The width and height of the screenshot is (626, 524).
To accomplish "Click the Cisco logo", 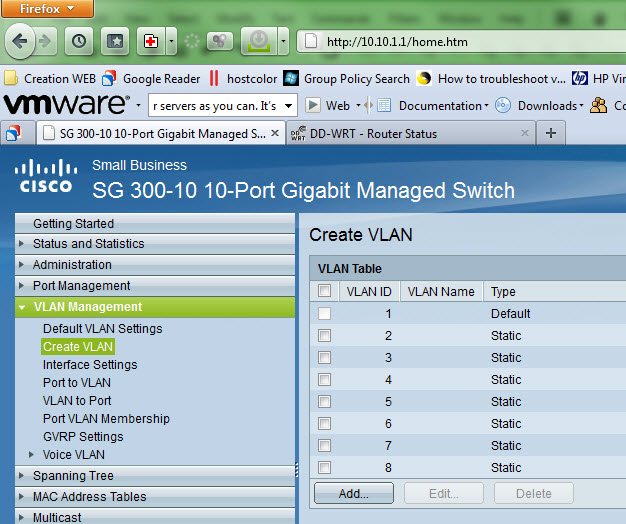I will click(x=46, y=176).
